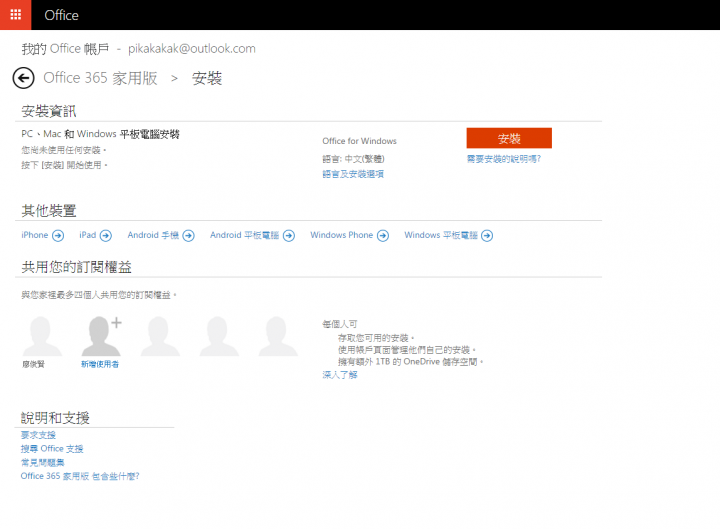Image resolution: width=720 pixels, height=529 pixels.
Task: Click the arrow icon next to Android 平板電腦
Action: [x=289, y=236]
